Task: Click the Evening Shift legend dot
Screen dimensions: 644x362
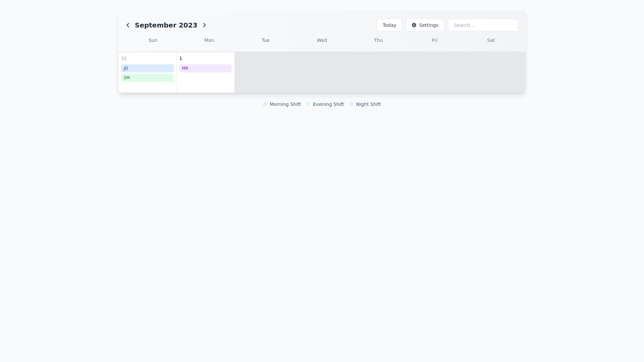Action: [x=308, y=104]
